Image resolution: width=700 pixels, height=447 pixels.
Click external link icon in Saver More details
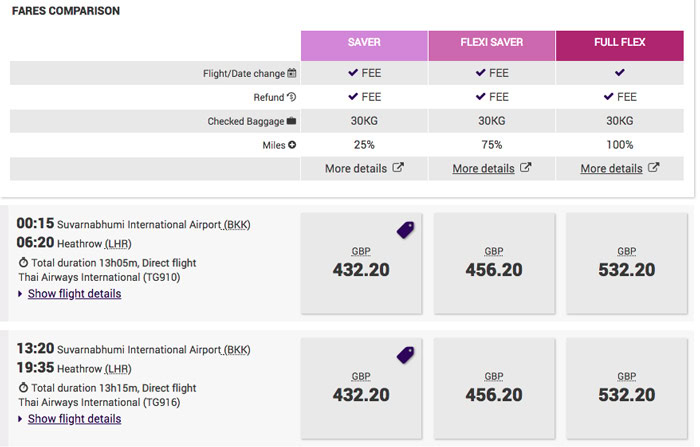[398, 167]
